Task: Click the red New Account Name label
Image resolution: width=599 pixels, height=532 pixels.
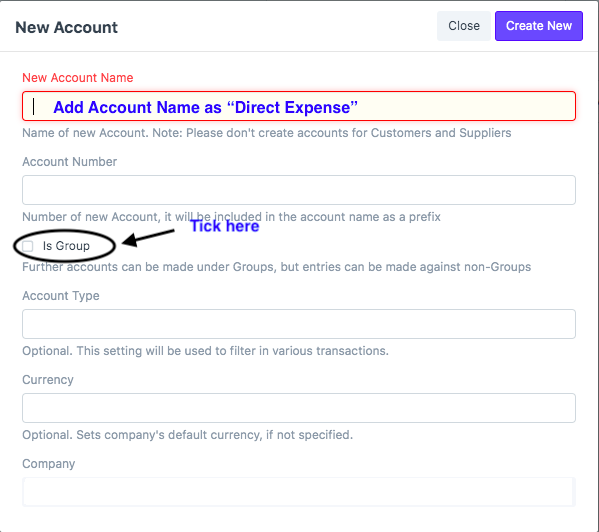Action: coord(78,78)
